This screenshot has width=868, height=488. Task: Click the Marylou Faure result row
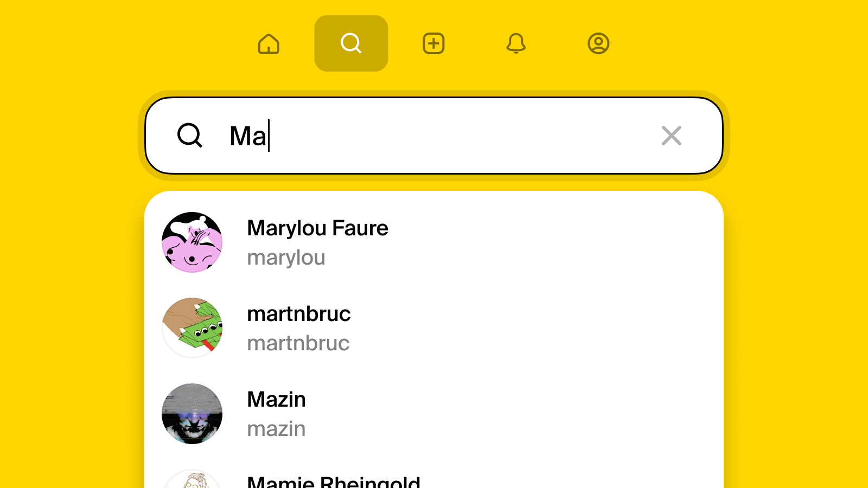tap(434, 242)
